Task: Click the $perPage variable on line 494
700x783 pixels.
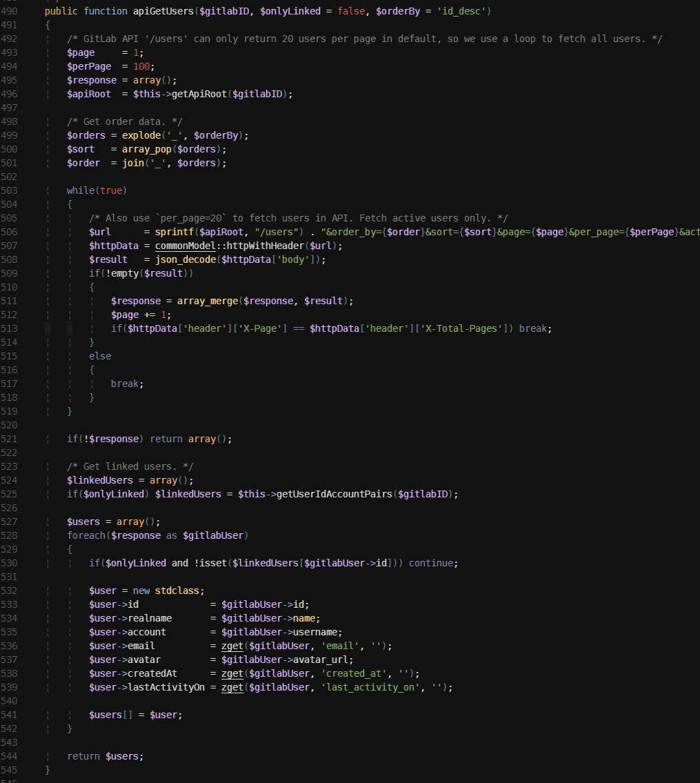Action: 89,66
